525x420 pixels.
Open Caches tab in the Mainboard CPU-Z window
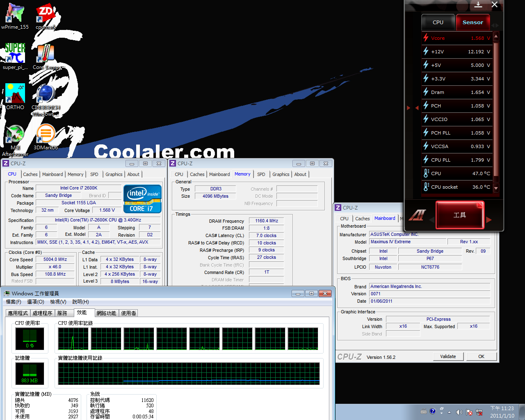click(x=363, y=219)
